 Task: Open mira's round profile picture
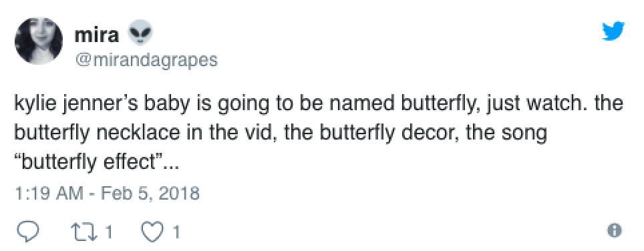click(x=39, y=41)
